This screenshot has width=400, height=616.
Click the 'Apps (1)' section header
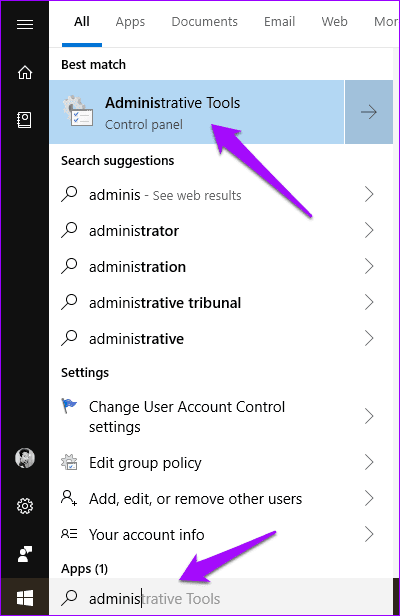[84, 568]
